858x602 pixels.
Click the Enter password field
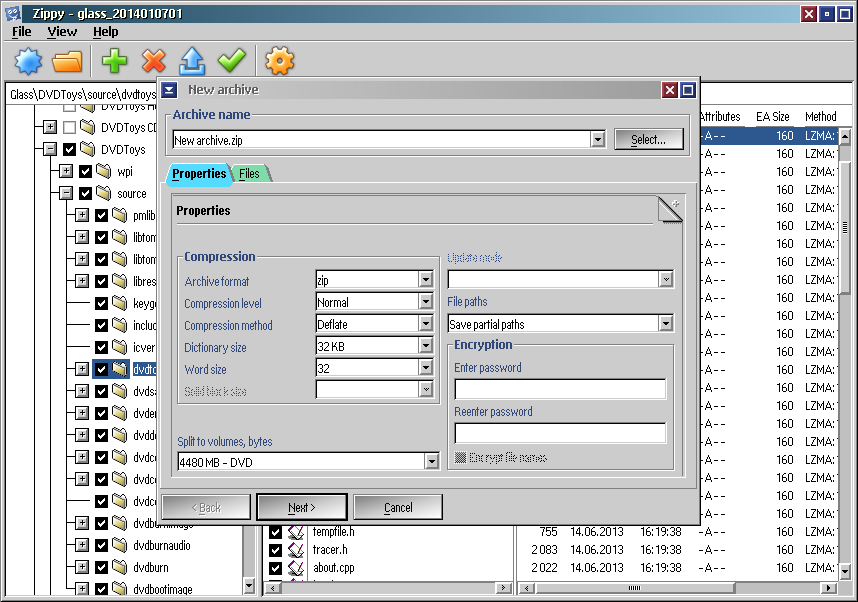pyautogui.click(x=560, y=389)
